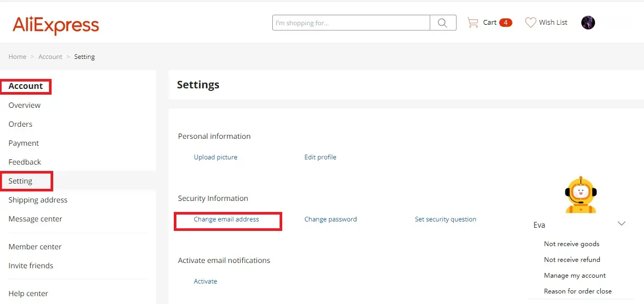Open 'Set security question'
This screenshot has width=644, height=304.
445,219
